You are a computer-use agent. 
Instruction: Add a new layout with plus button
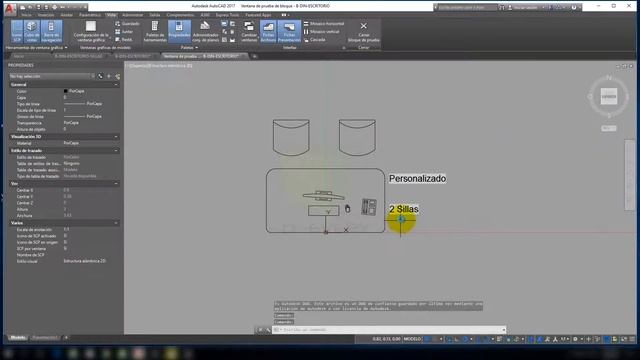(x=66, y=338)
